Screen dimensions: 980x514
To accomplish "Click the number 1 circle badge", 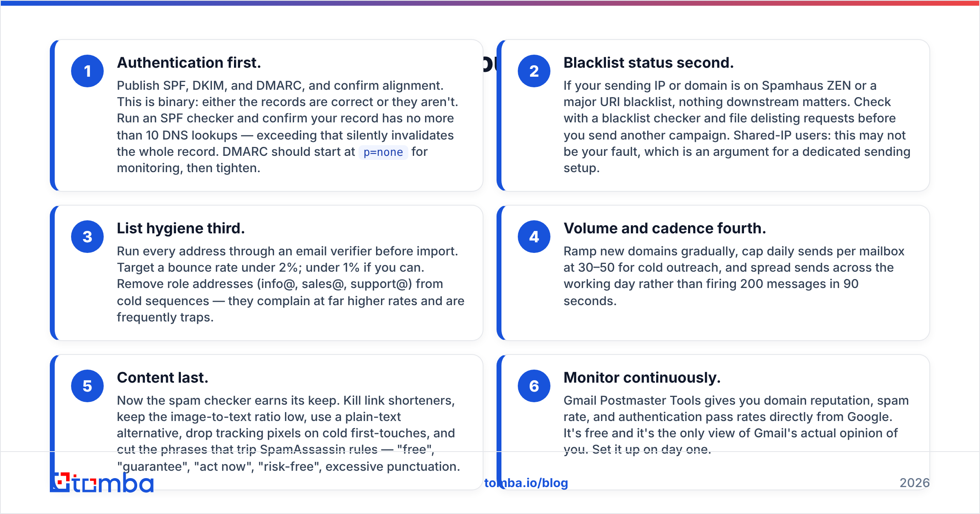I will tap(87, 71).
